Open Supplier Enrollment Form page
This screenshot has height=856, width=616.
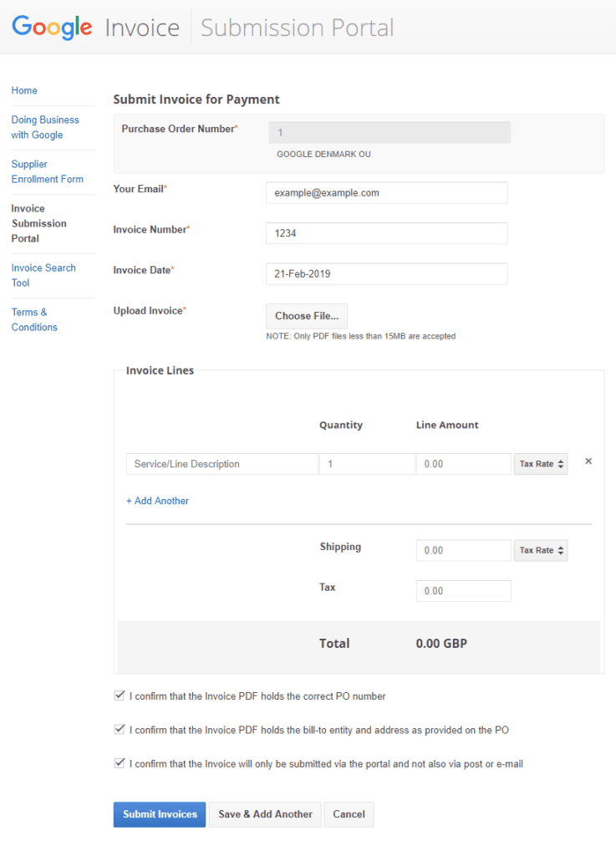pos(47,171)
